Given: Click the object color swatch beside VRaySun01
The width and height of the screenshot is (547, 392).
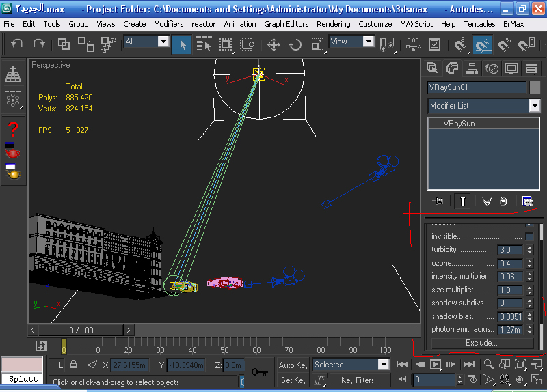Looking at the screenshot, I should pos(535,87).
